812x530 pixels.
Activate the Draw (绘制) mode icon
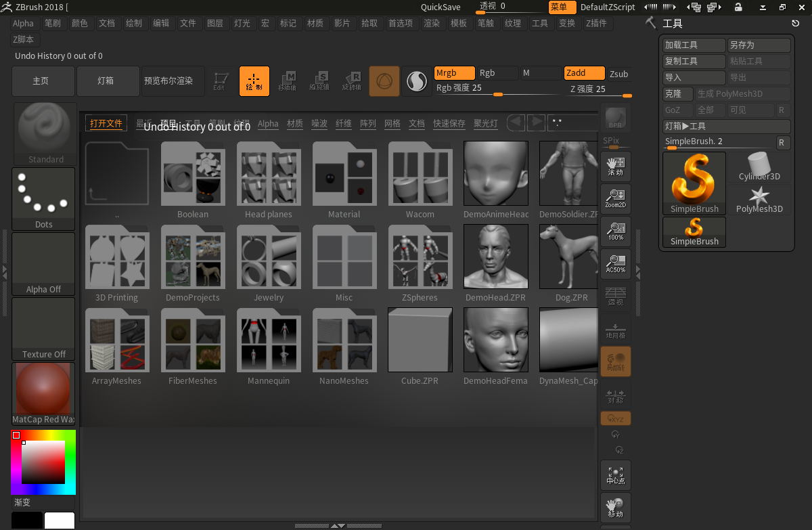point(254,81)
